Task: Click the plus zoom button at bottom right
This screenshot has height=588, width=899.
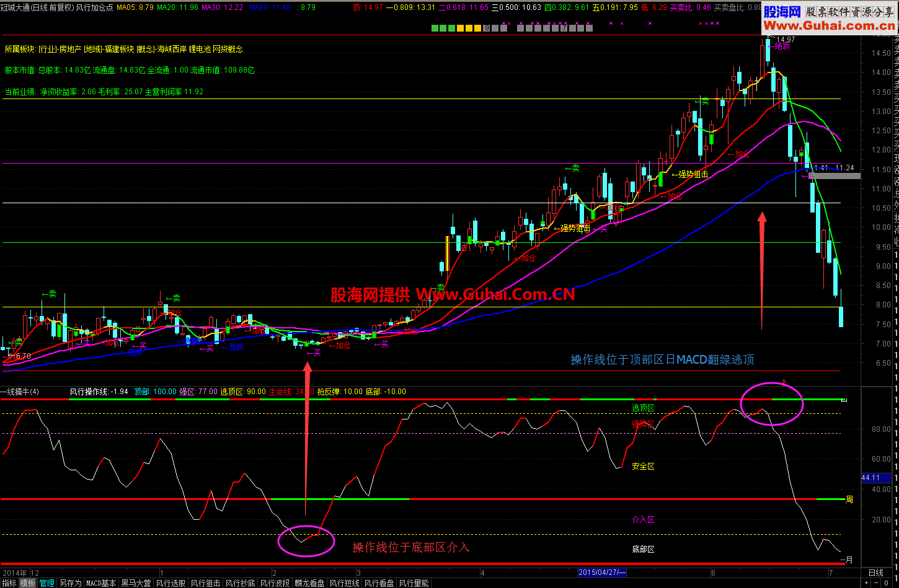Action: tap(866, 583)
